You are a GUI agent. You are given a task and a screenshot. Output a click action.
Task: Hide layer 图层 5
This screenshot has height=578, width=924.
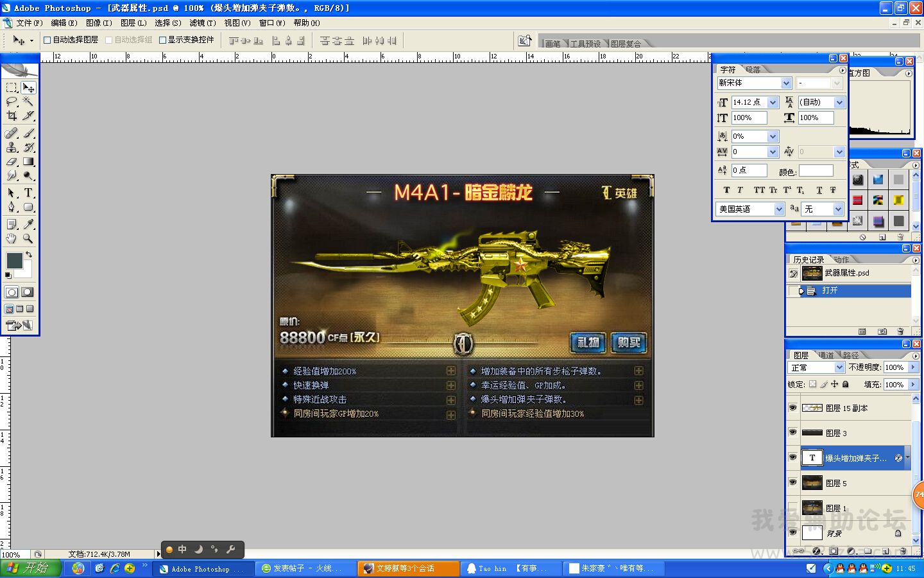793,483
